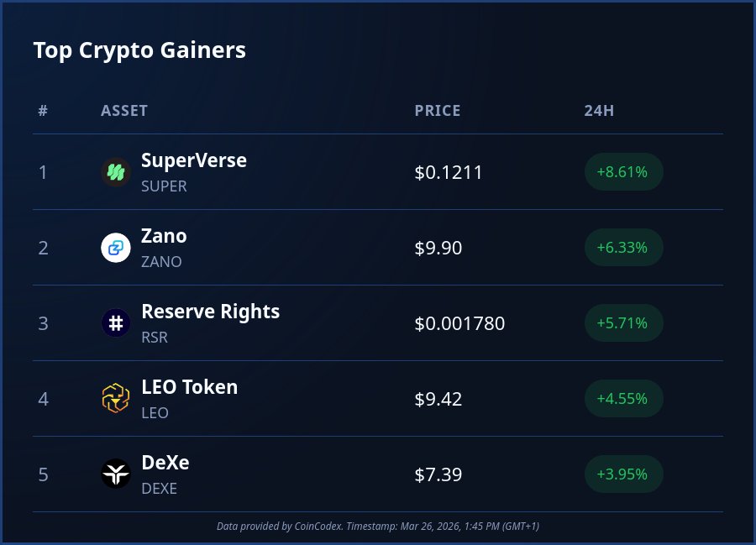This screenshot has height=545, width=756.
Task: Open the DeXe asset name
Action: tap(165, 463)
